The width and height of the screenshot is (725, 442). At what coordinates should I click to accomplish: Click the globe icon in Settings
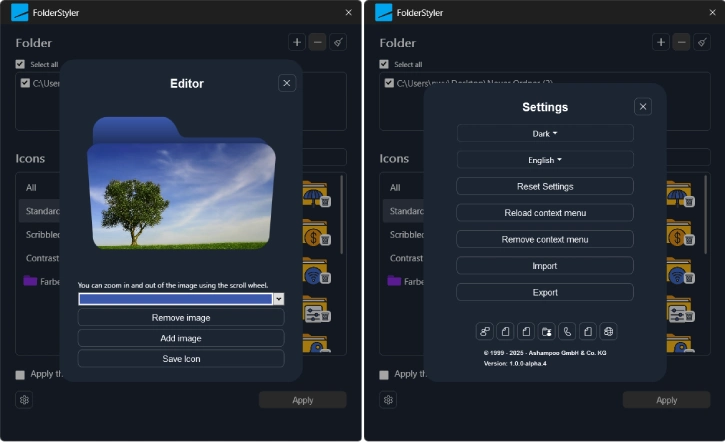608,332
